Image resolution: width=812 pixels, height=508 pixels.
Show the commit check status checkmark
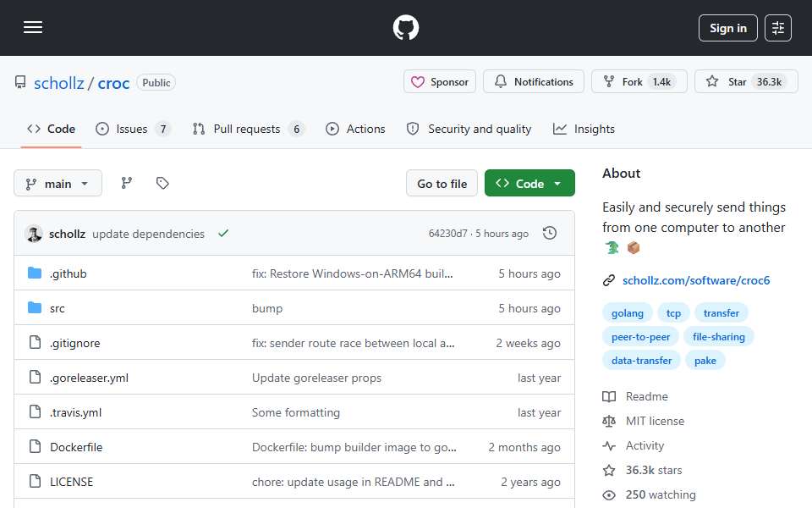point(223,234)
